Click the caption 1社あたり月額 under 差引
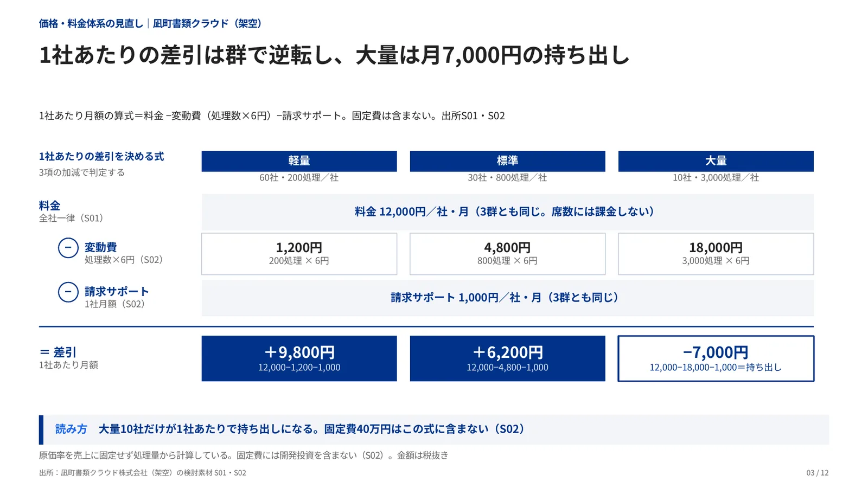Viewport: 868px width, 488px height. click(x=68, y=365)
